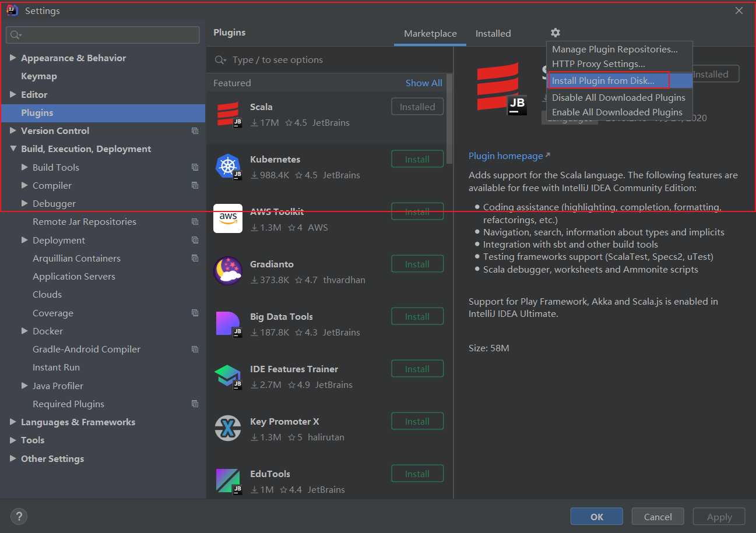Open Debugger settings page
Viewport: 756px width, 533px height.
click(x=54, y=204)
